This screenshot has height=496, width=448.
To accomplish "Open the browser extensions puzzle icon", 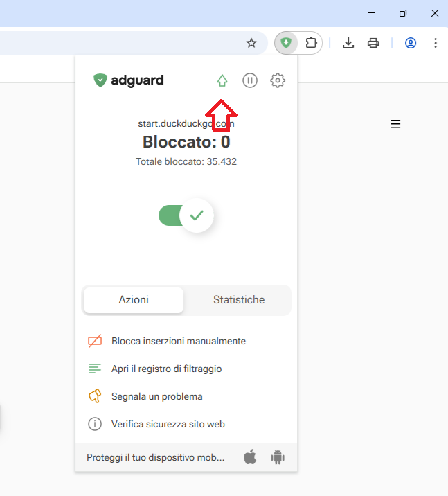I will 311,43.
